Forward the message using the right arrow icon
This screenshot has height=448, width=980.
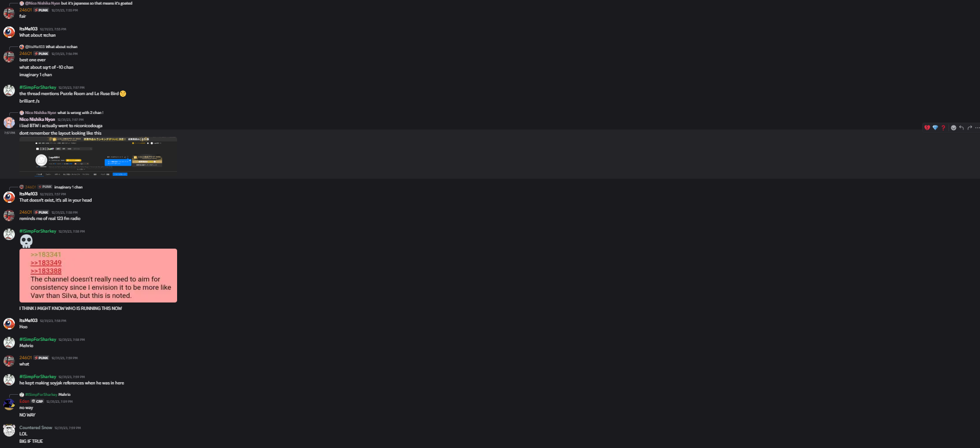(970, 128)
